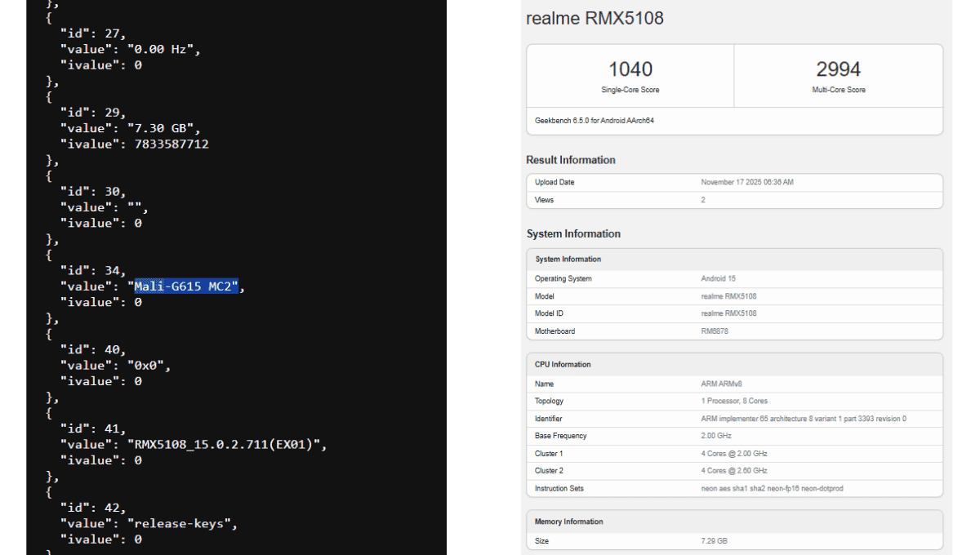Click the "Single-Core Score" caption
Image resolution: width=980 pixels, height=555 pixels.
pos(630,90)
